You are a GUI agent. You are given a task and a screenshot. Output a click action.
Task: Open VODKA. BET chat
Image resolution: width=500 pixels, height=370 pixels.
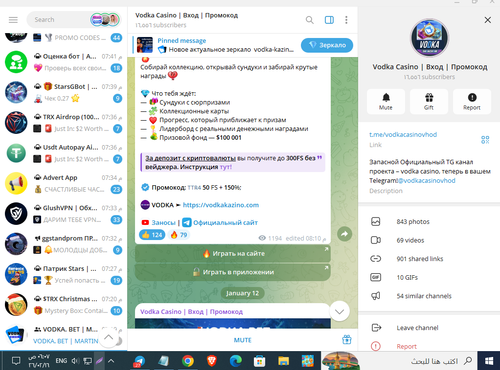[x=63, y=335]
